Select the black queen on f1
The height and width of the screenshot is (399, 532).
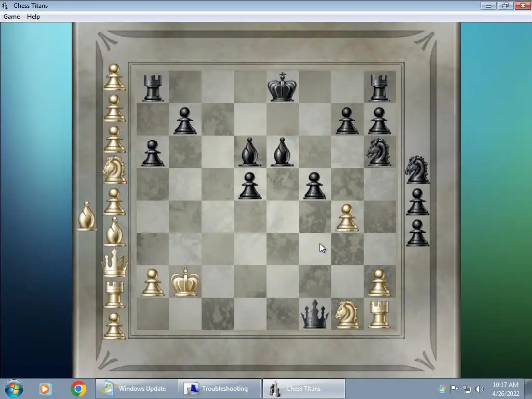[314, 314]
